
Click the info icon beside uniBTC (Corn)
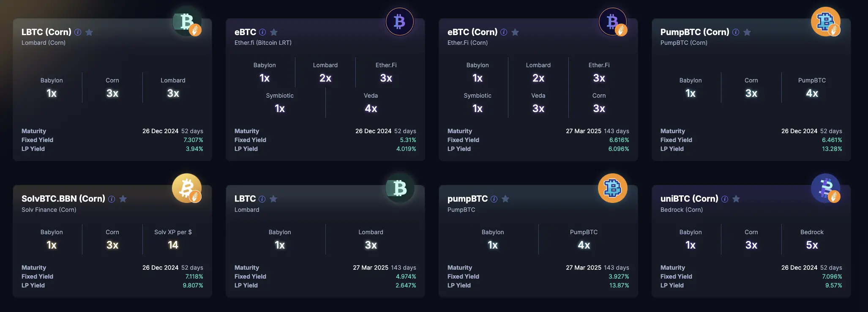pos(725,199)
